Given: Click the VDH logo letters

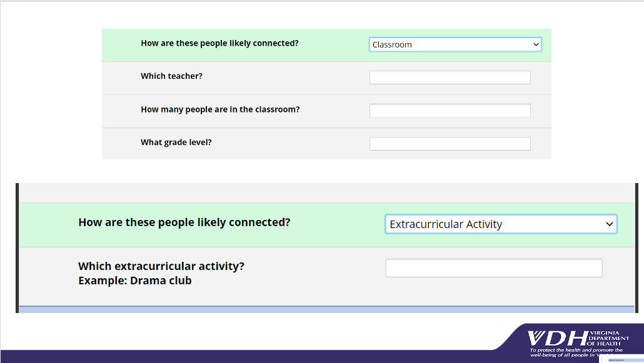Looking at the screenshot, I should pyautogui.click(x=558, y=339).
